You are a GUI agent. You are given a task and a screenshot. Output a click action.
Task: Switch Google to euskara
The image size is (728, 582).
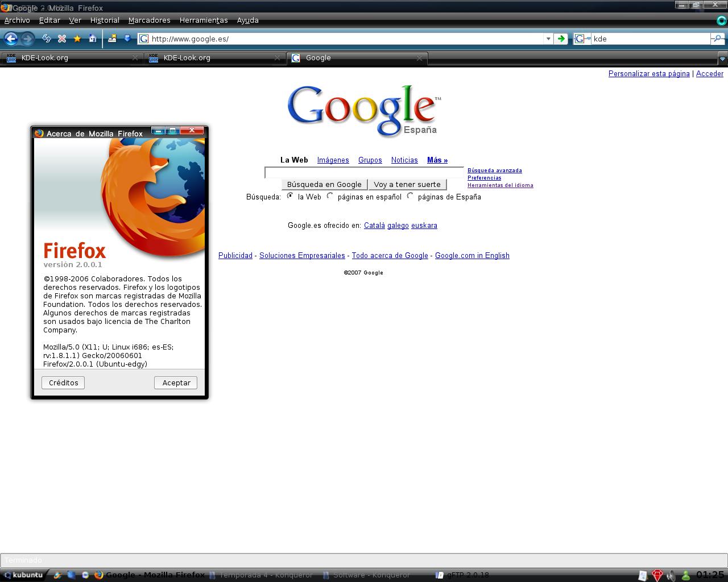coord(424,226)
